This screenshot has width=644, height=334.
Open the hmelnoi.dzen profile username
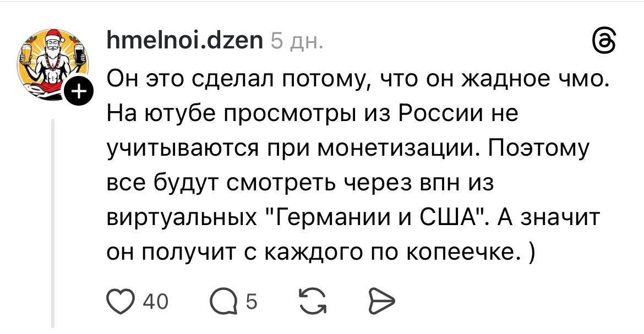click(184, 41)
